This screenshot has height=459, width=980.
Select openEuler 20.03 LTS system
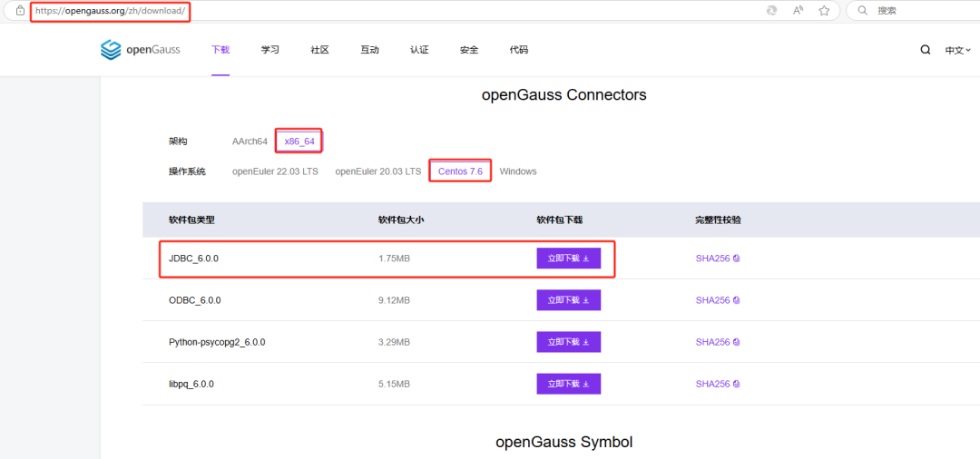tap(378, 171)
